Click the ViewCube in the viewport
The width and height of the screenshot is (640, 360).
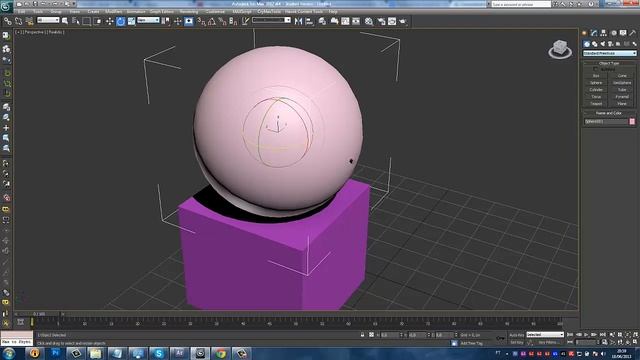[x=560, y=49]
